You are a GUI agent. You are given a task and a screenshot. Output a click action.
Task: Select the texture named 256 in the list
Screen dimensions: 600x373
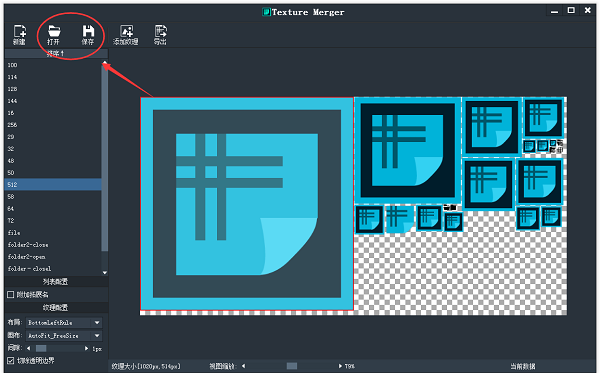click(x=53, y=125)
